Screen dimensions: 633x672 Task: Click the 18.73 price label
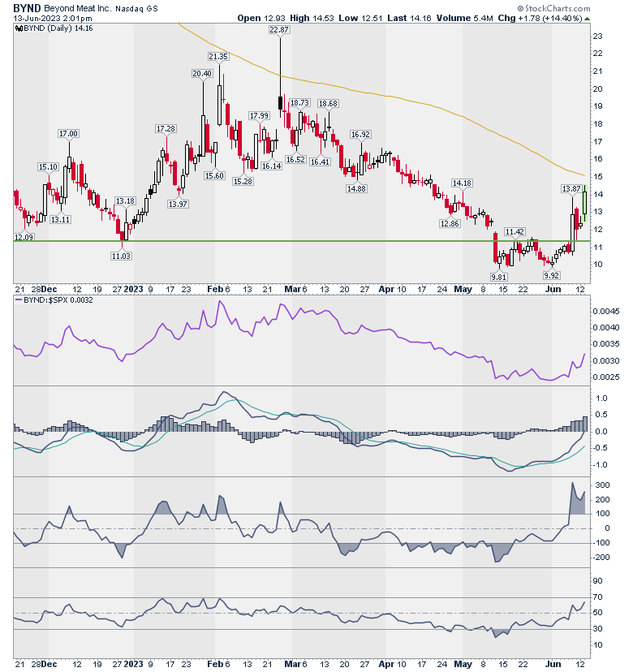[x=299, y=103]
